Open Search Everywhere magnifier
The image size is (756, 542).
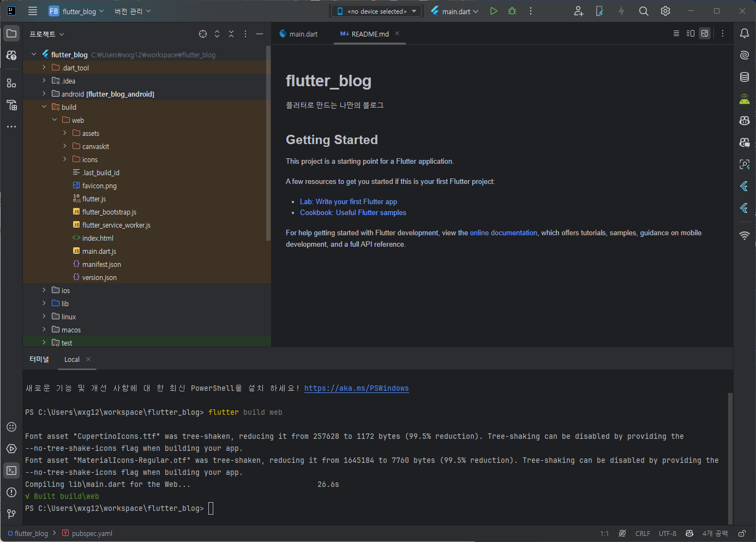[x=644, y=11]
